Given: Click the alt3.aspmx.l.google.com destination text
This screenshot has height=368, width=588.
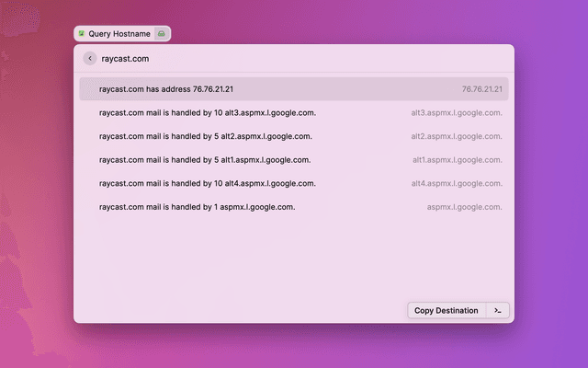Looking at the screenshot, I should point(457,113).
